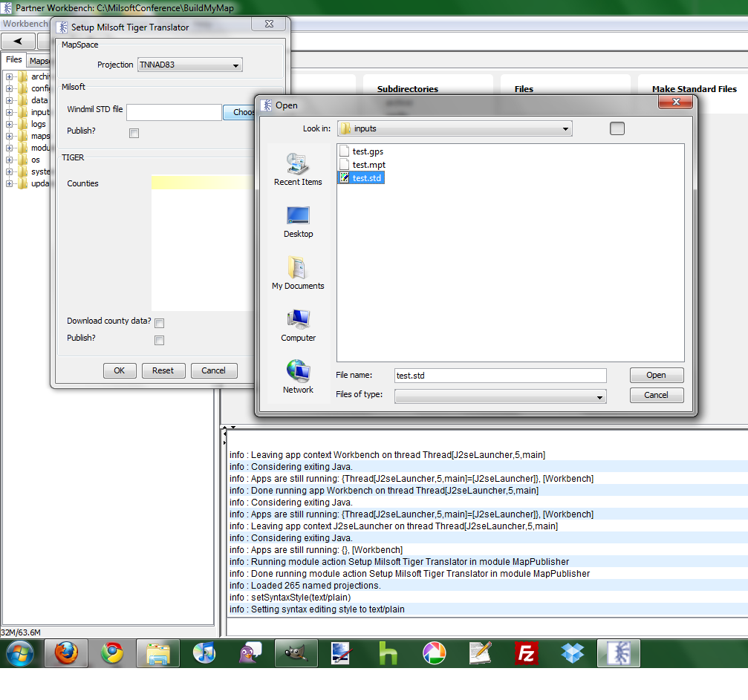Viewport: 748px width, 700px height.
Task: Click the square button beside Look in dropdown
Action: pos(617,128)
